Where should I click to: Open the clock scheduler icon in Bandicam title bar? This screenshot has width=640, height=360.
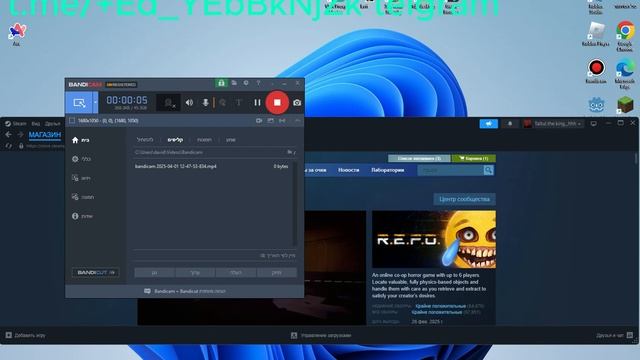tap(246, 83)
